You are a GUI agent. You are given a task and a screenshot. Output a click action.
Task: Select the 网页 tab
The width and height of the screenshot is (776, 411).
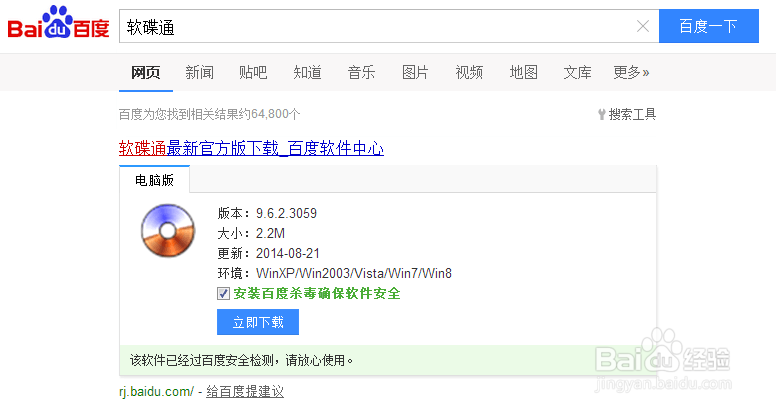click(x=146, y=72)
